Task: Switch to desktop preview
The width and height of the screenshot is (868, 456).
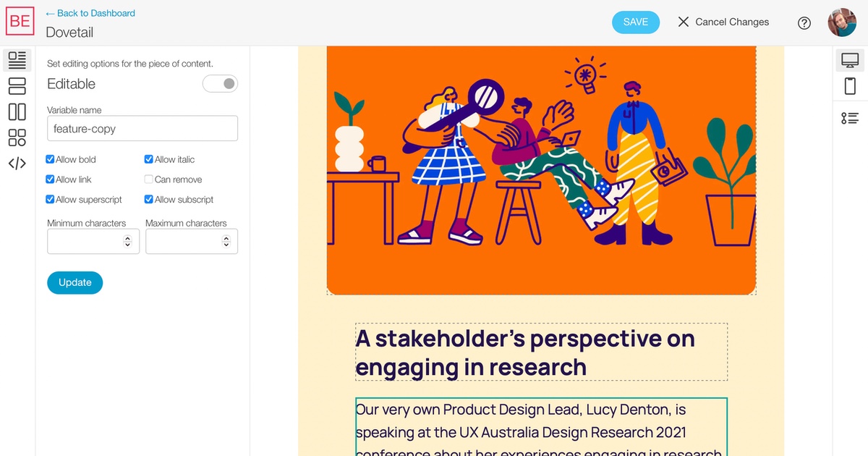Action: tap(850, 61)
